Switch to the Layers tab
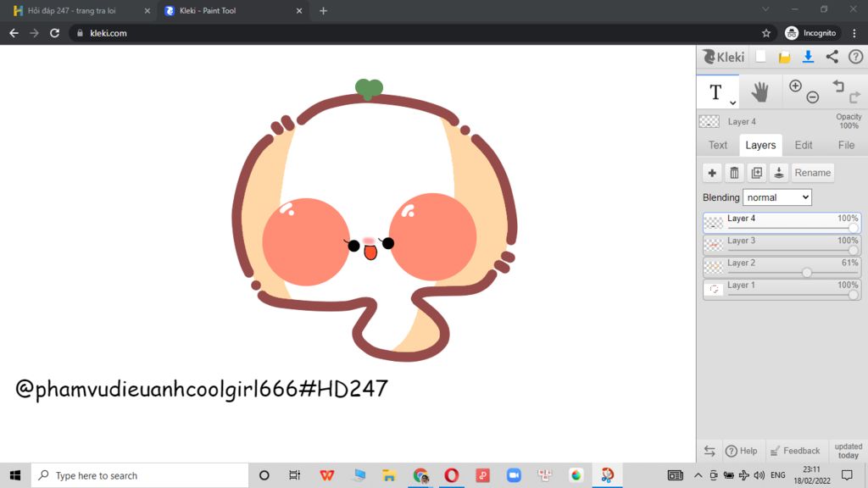The image size is (868, 488). 760,145
